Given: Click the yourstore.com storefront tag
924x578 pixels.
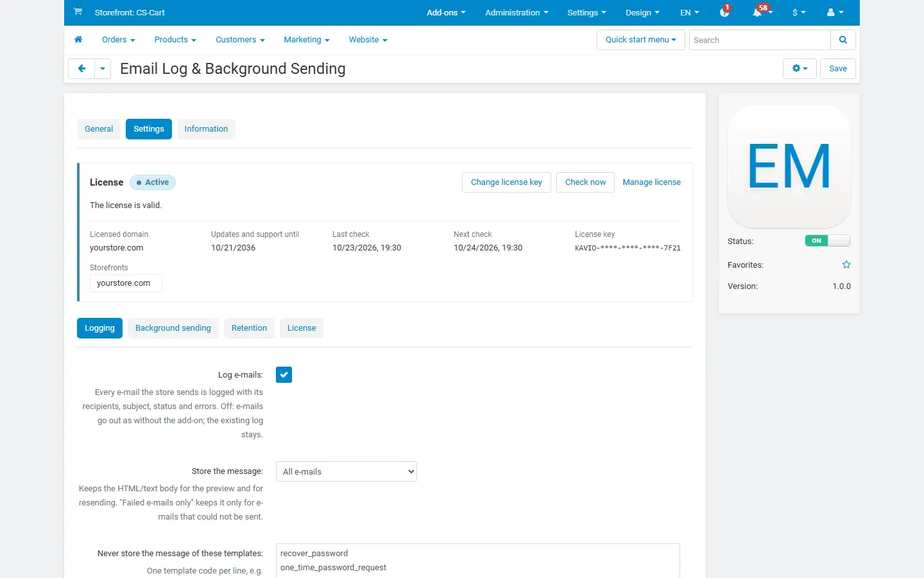Looking at the screenshot, I should (x=126, y=283).
